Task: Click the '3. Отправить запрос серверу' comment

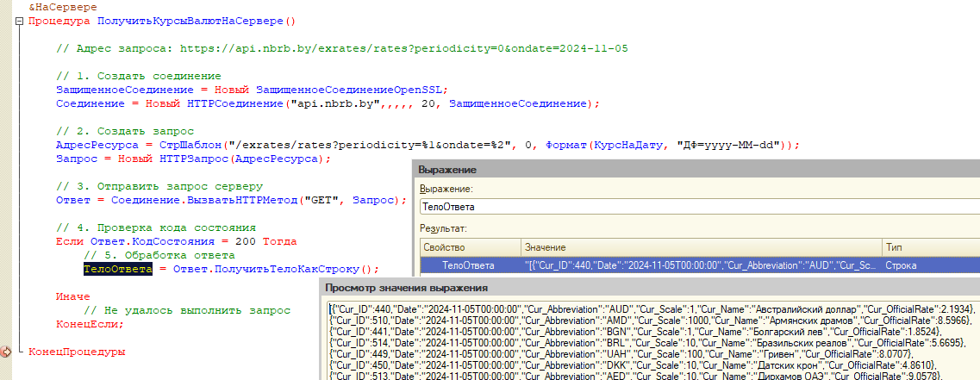Action: 159,186
